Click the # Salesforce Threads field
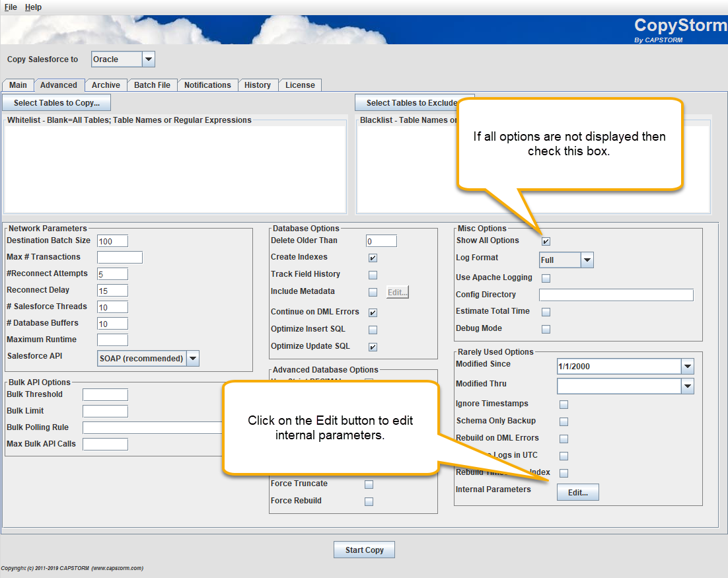Viewport: 728px width, 578px height. [x=112, y=307]
